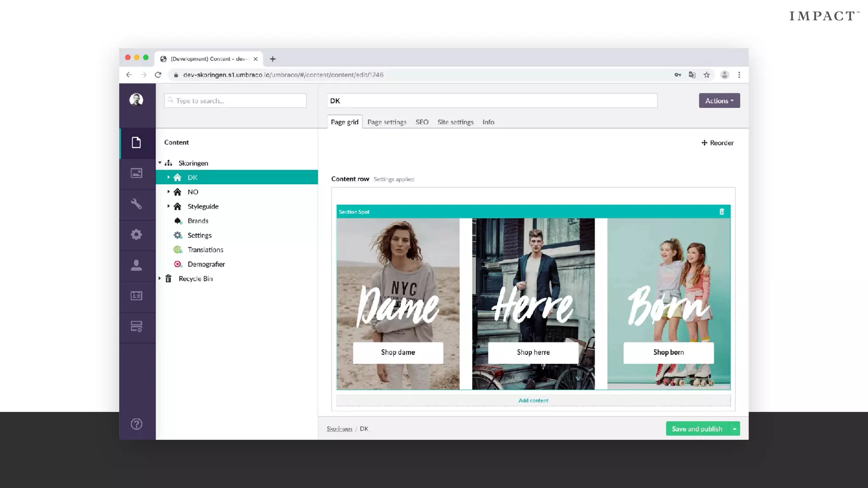Open the Developer gear section

(136, 235)
